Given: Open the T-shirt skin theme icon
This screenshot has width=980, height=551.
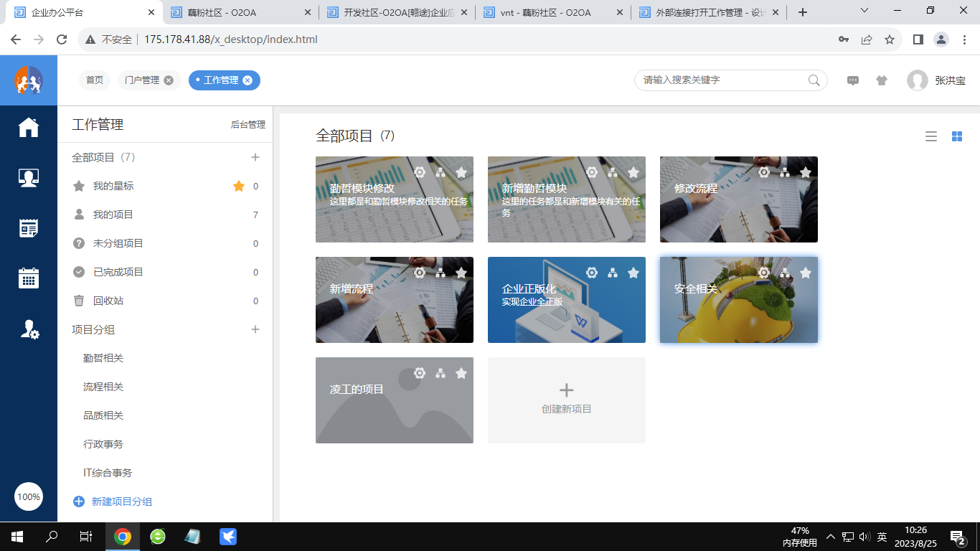Looking at the screenshot, I should pyautogui.click(x=882, y=80).
